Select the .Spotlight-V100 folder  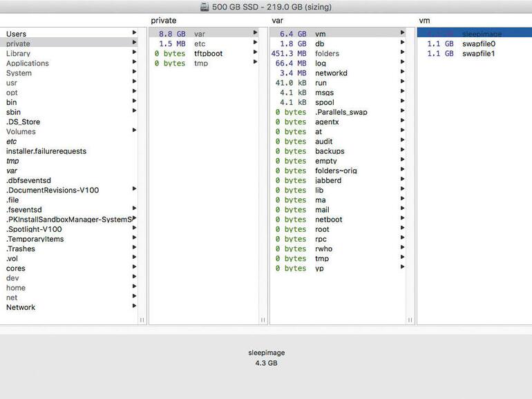point(69,229)
